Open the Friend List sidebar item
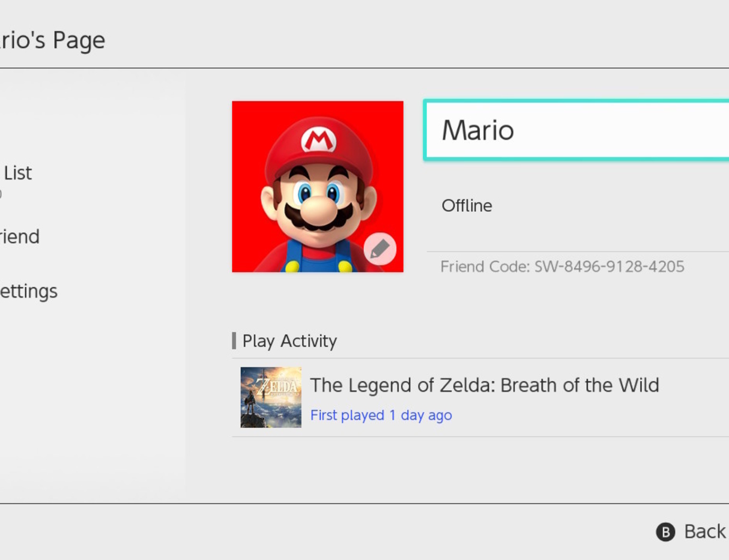729x560 pixels. tap(17, 173)
